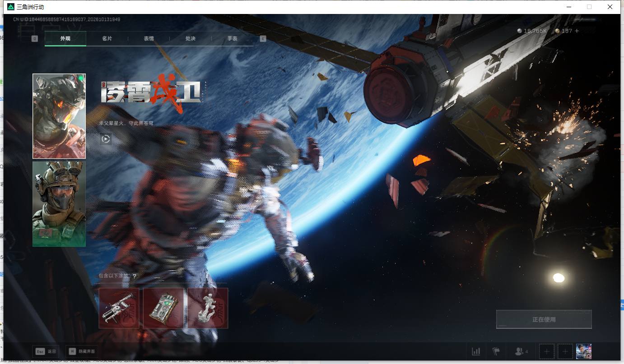This screenshot has width=624, height=364.
Task: Click the first empty squad slot plus
Action: point(546,351)
